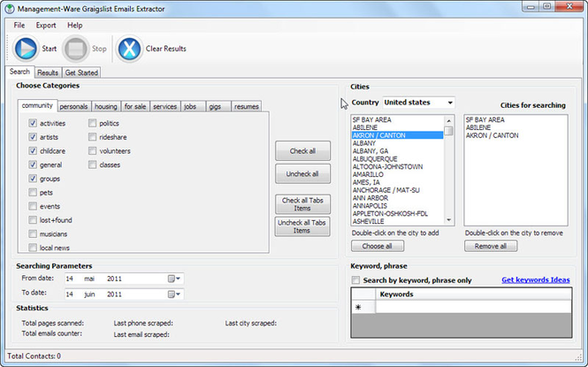Open the From date calendar picker
The height and width of the screenshot is (367, 588).
pos(174,279)
